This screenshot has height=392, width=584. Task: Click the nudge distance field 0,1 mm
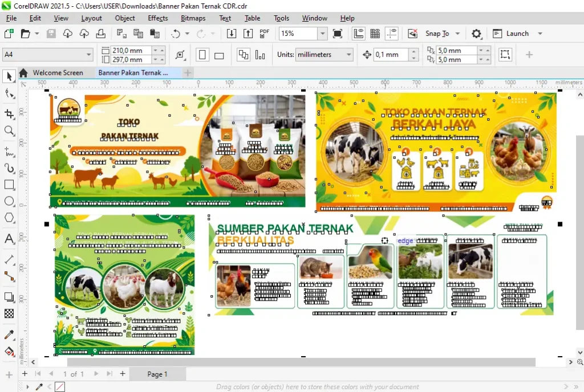[391, 55]
